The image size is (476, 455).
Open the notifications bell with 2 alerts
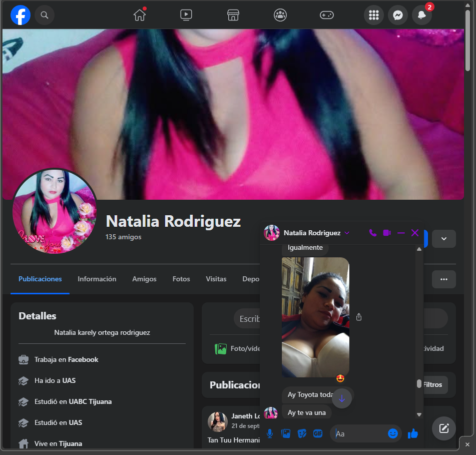[421, 15]
